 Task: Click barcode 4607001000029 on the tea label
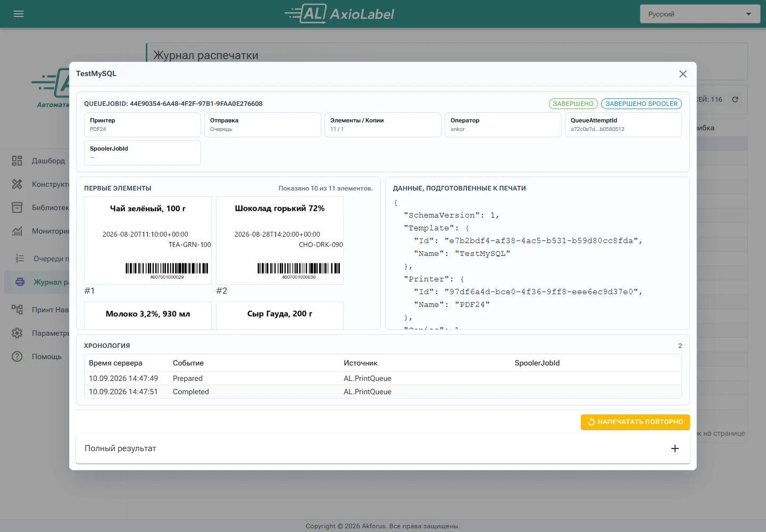point(167,270)
